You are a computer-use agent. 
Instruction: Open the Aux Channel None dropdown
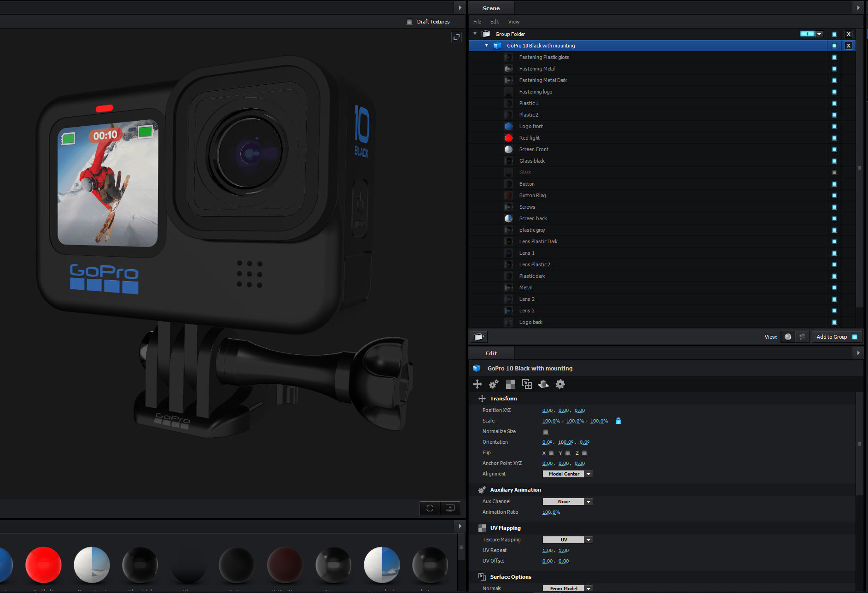567,501
